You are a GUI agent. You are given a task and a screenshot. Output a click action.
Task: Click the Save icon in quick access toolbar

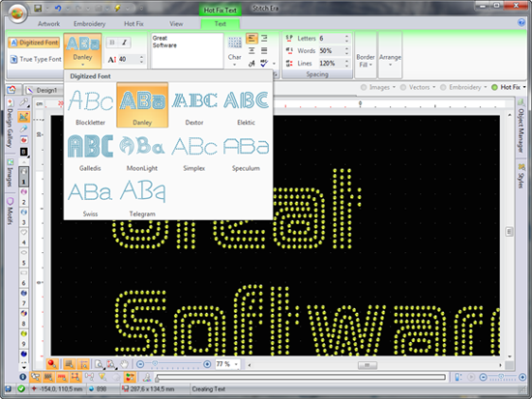(38, 8)
